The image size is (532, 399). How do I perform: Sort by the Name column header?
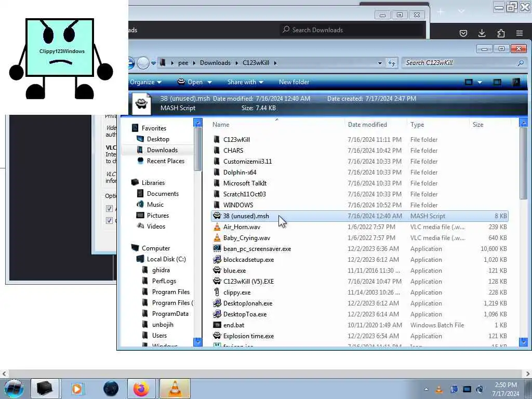coord(276,125)
